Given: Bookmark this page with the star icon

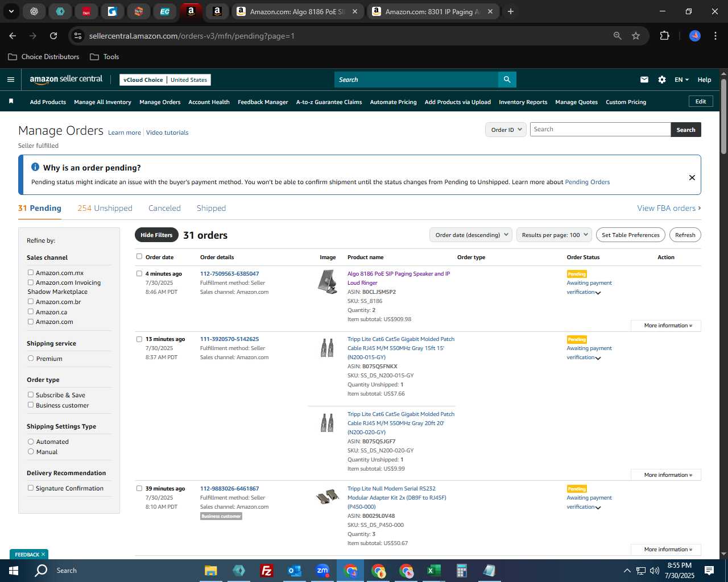Looking at the screenshot, I should [x=636, y=36].
